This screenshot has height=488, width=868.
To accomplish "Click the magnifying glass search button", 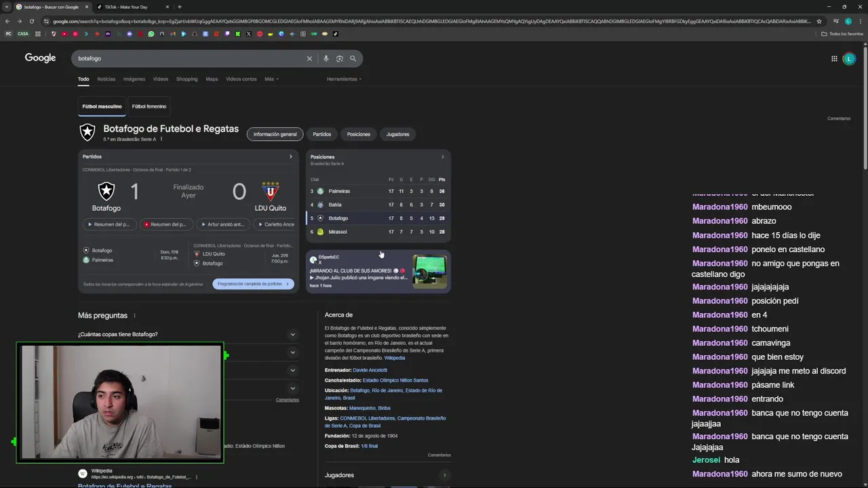I will [353, 58].
